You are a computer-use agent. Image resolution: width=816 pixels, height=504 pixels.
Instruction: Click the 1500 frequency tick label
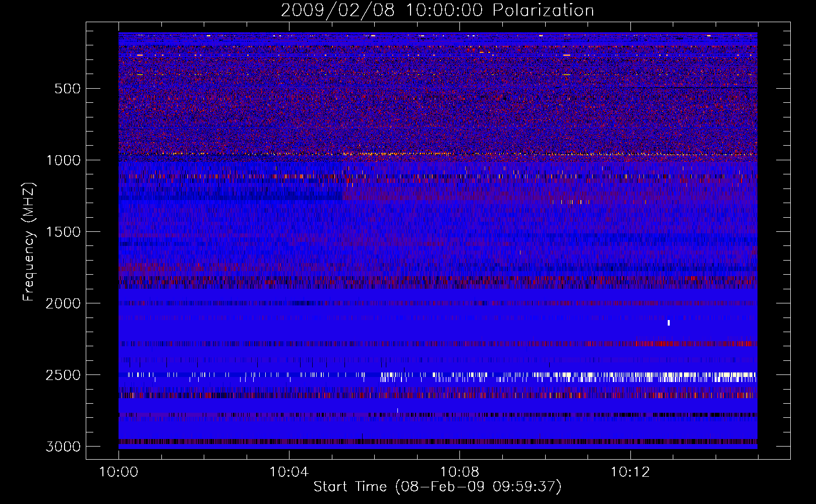[63, 232]
